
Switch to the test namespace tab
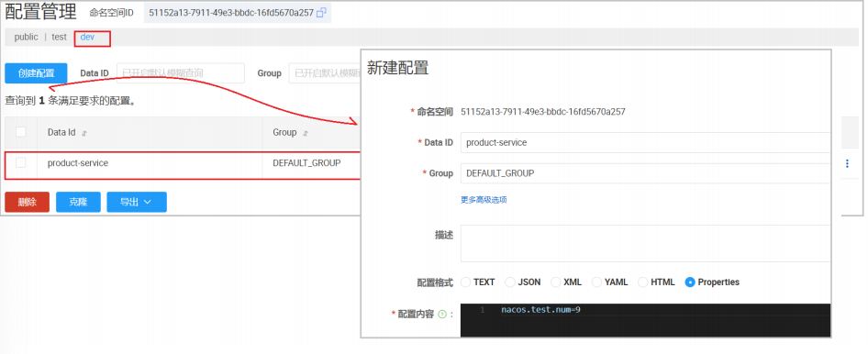pos(60,37)
